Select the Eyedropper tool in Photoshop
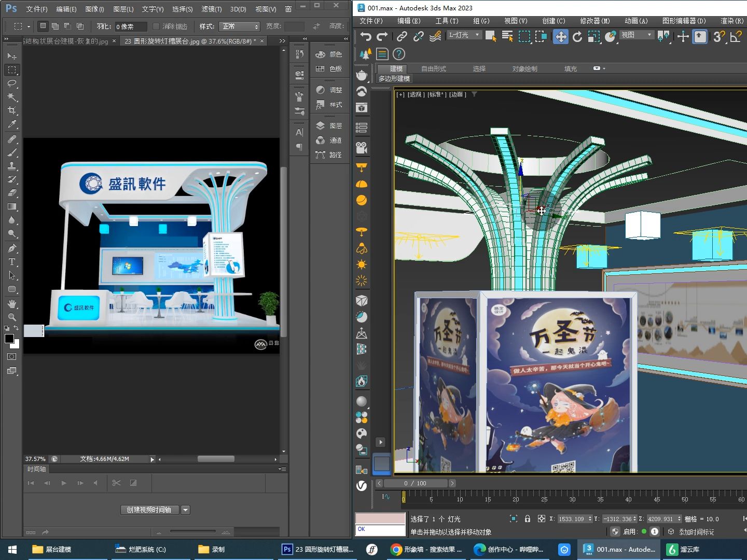Image resolution: width=747 pixels, height=560 pixels. [12, 124]
